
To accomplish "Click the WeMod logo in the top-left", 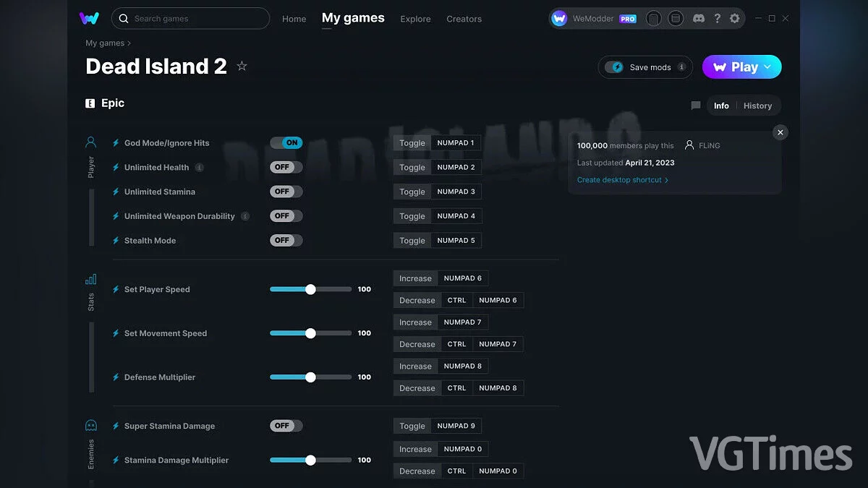I will (x=89, y=18).
